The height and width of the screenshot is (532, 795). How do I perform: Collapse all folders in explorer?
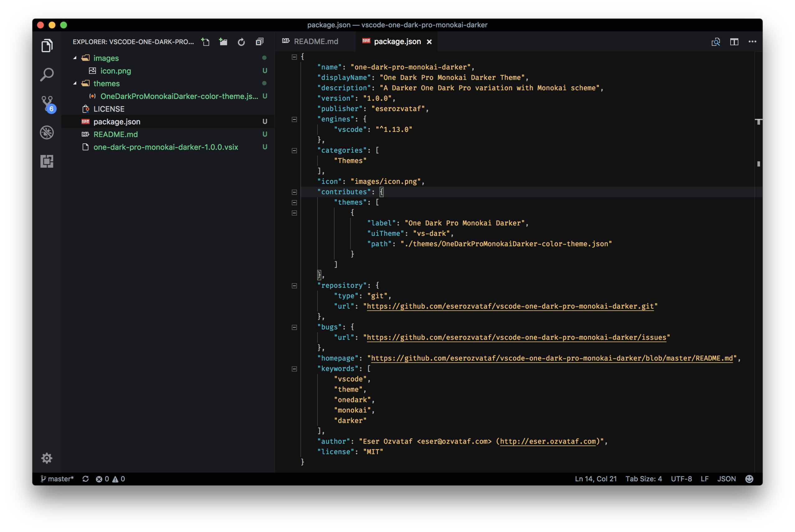260,42
